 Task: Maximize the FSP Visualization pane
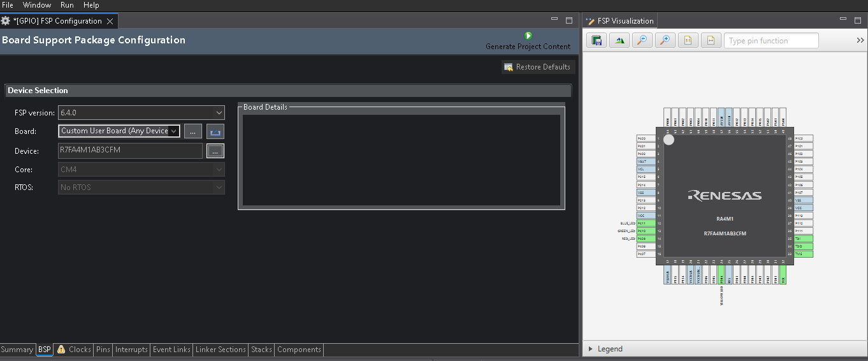point(857,20)
